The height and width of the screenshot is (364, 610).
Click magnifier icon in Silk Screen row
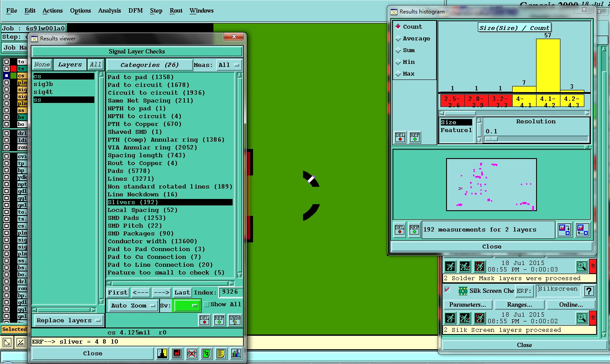582,318
